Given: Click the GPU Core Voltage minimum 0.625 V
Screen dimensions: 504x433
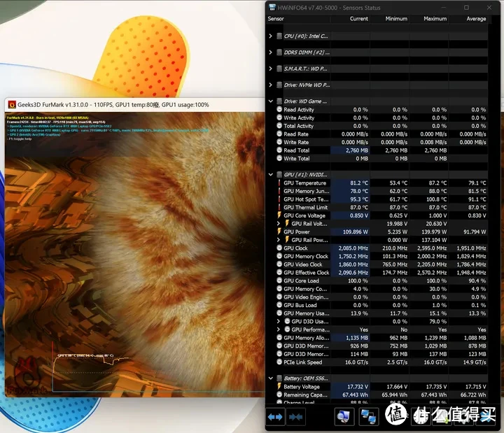Looking at the screenshot, I should click(398, 215).
